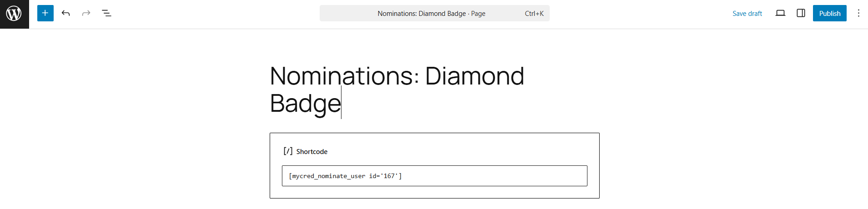Click the word 'Nominations:' in the page title

point(344,76)
